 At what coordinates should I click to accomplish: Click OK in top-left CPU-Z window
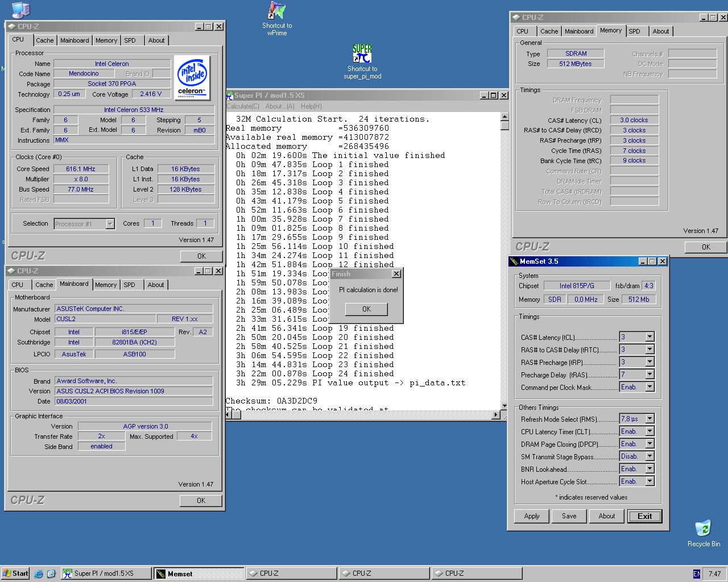(201, 256)
